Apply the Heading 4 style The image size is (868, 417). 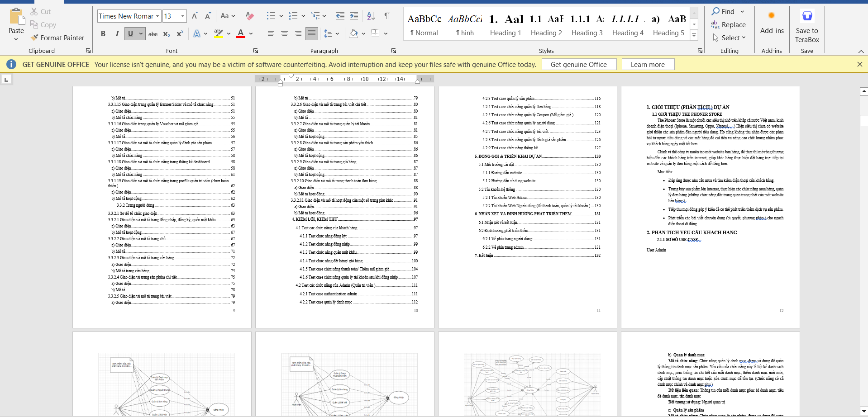628,25
